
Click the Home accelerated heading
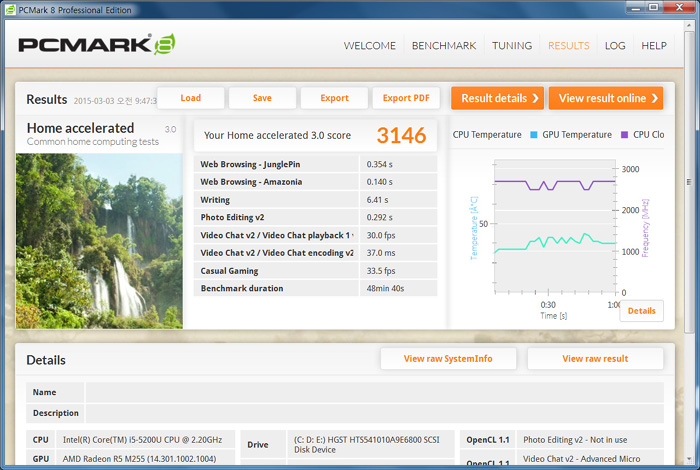80,128
